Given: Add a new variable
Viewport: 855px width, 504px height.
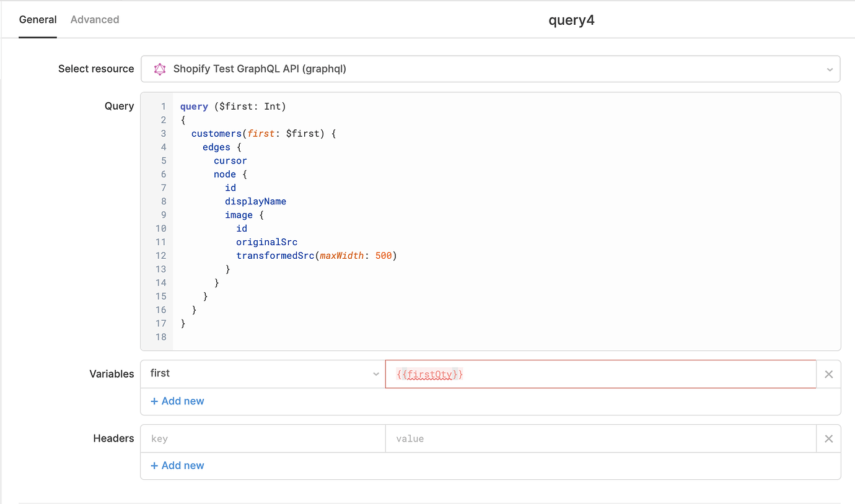Looking at the screenshot, I should tap(177, 401).
